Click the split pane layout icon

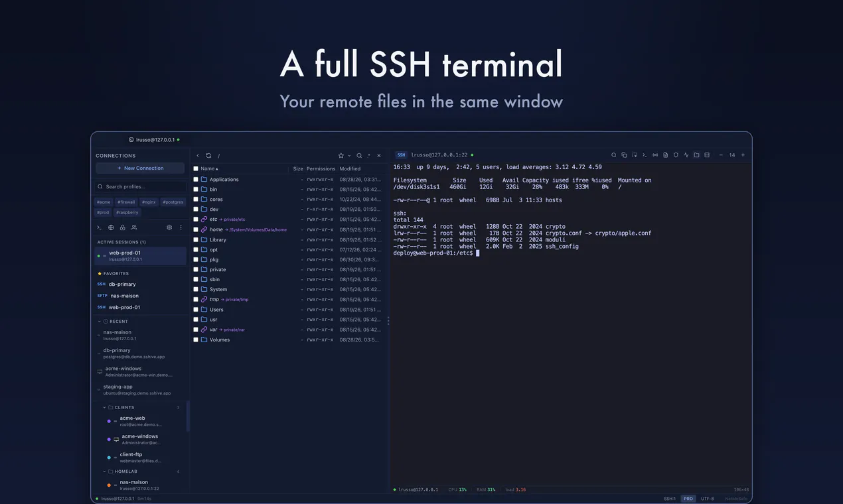pyautogui.click(x=707, y=155)
